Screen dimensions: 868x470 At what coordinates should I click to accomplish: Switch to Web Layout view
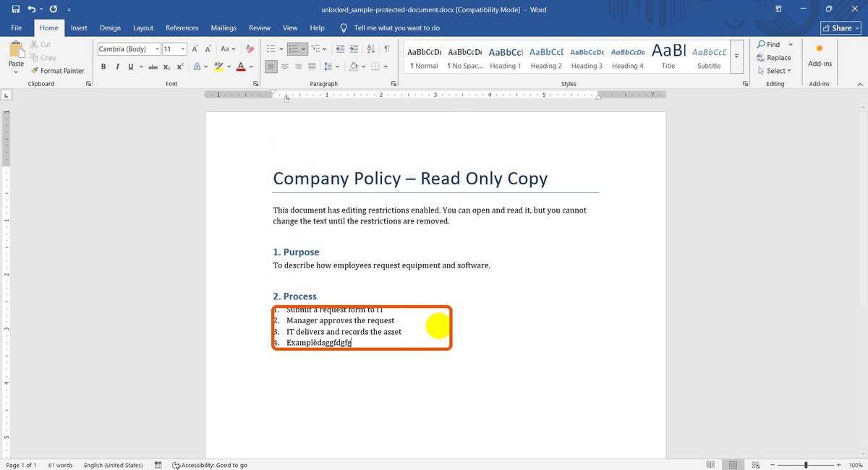tap(756, 464)
